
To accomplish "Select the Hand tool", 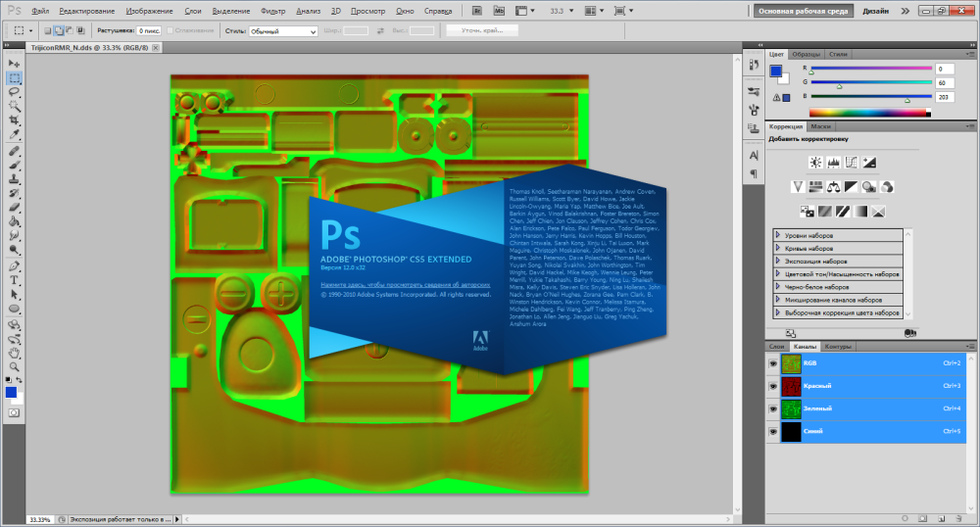I will click(14, 354).
